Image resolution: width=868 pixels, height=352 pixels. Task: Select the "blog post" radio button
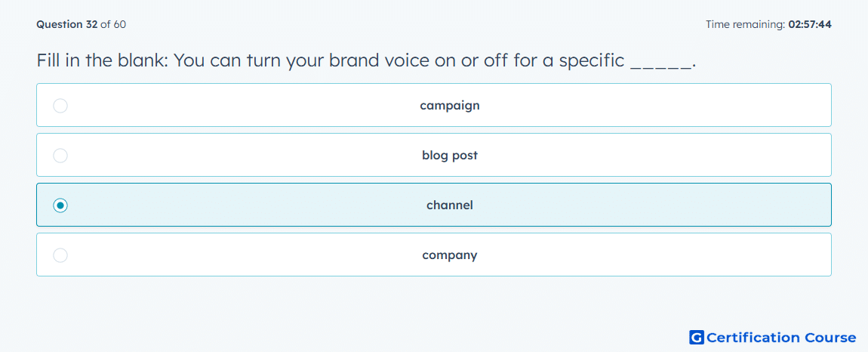60,156
